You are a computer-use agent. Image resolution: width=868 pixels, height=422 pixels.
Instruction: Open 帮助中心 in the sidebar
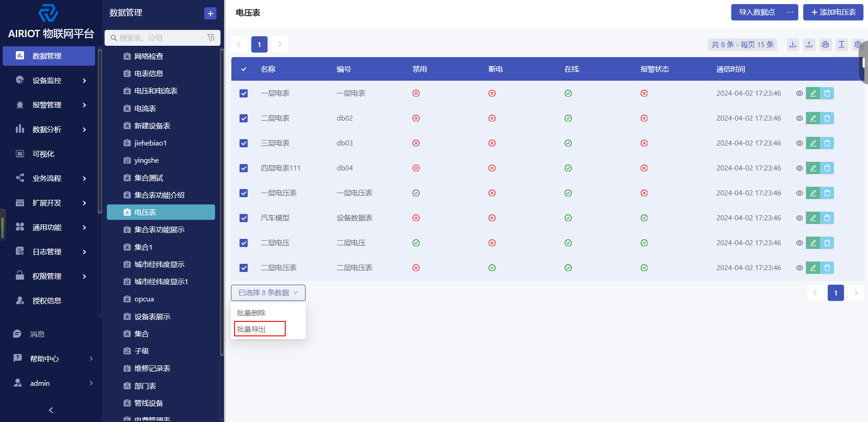(53, 359)
